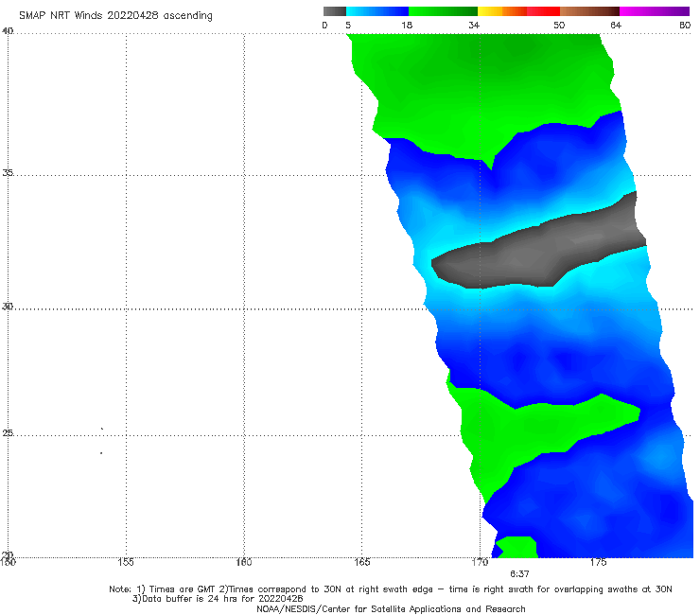Click the latitude label '30'
This screenshot has height=615, width=700.
pos(8,307)
